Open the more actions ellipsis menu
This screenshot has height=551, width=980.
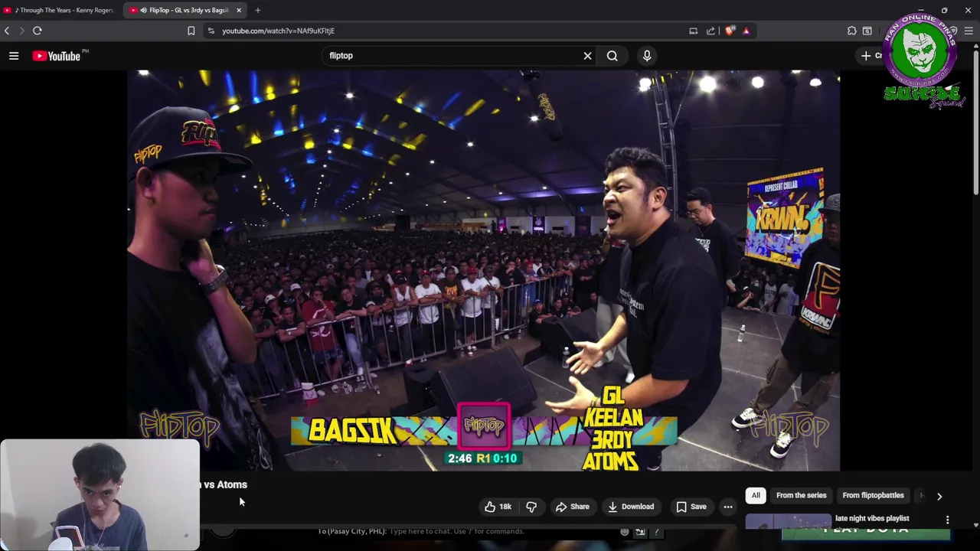click(x=728, y=507)
